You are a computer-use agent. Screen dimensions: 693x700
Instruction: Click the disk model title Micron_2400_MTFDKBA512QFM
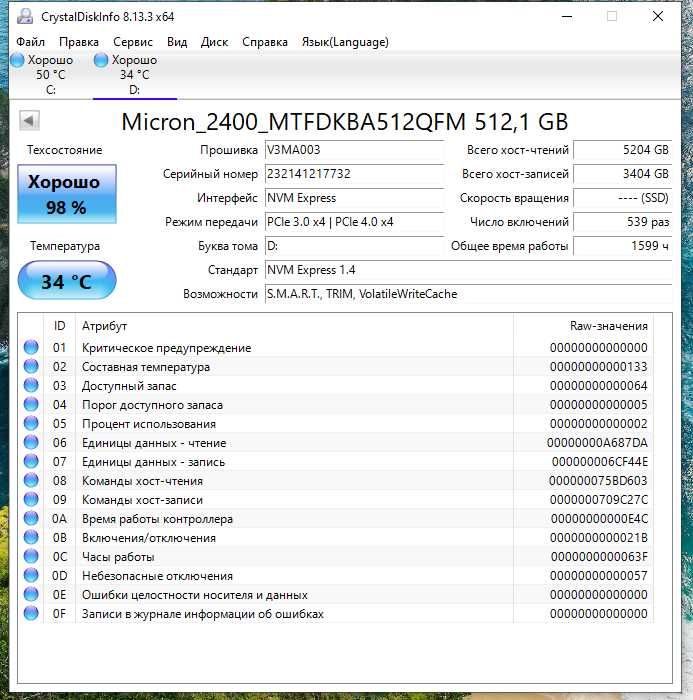(293, 122)
